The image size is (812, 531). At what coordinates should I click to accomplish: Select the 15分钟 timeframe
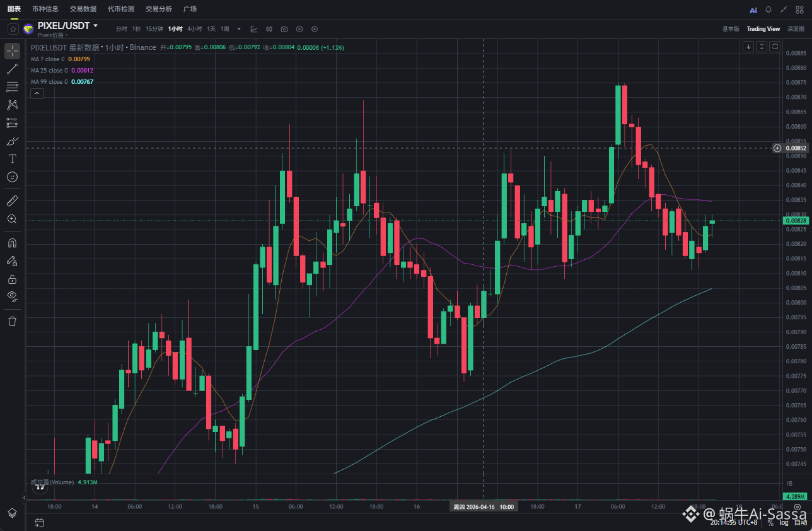point(154,29)
